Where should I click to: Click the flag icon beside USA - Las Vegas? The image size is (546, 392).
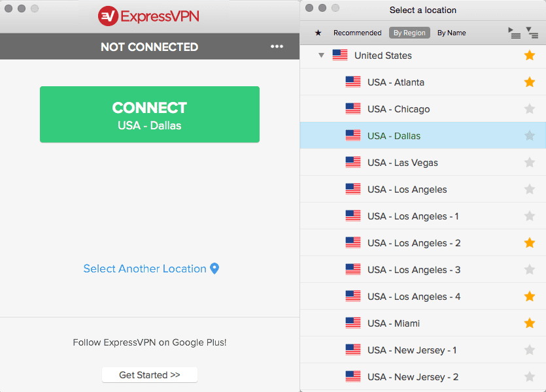point(354,162)
